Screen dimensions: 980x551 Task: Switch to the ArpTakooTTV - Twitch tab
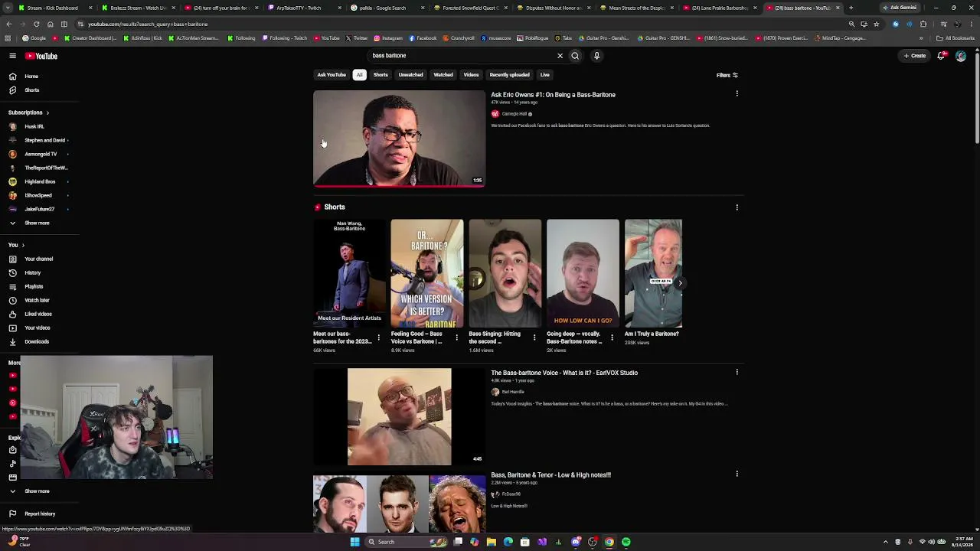pos(304,8)
